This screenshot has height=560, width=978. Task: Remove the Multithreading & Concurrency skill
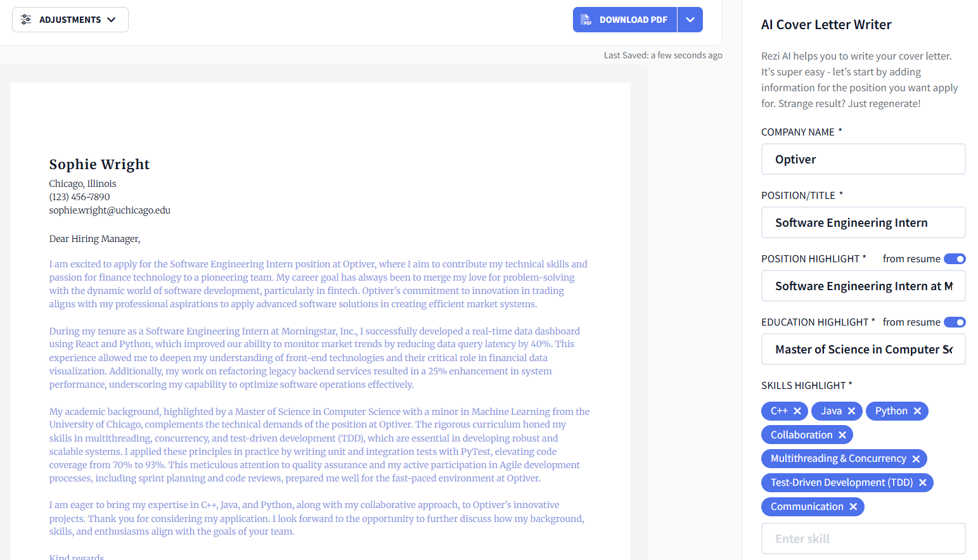[x=916, y=458]
